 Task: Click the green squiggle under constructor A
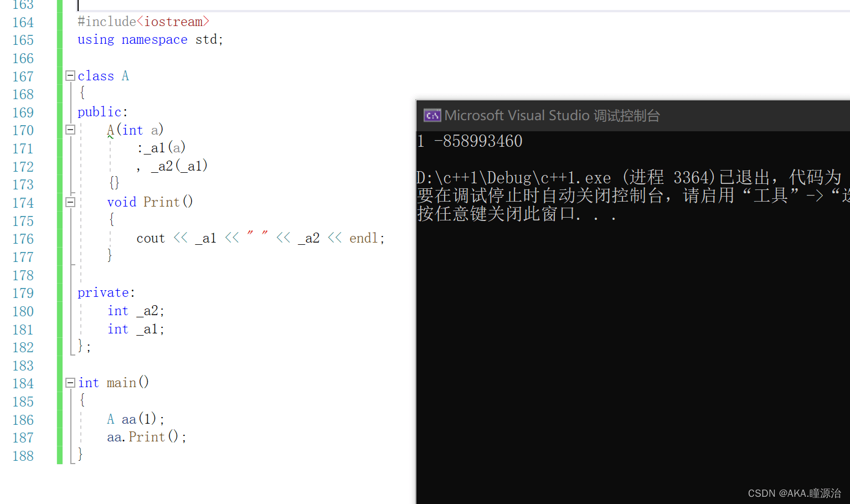point(110,137)
